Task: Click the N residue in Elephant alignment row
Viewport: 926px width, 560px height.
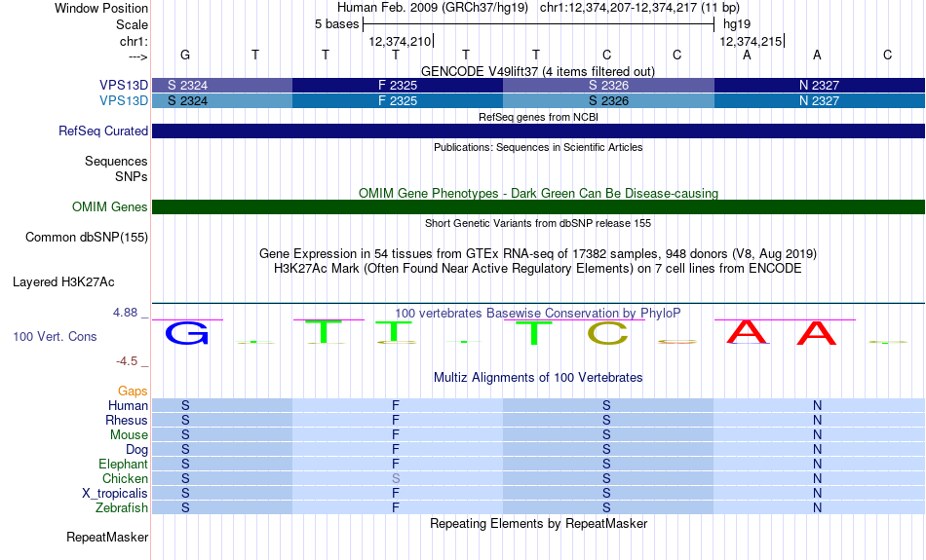Action: [x=818, y=464]
